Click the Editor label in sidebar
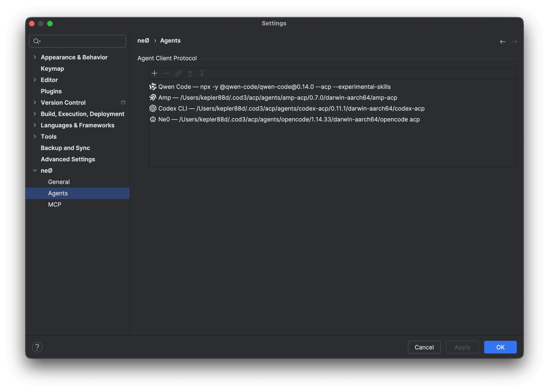The height and width of the screenshot is (392, 549). point(49,80)
